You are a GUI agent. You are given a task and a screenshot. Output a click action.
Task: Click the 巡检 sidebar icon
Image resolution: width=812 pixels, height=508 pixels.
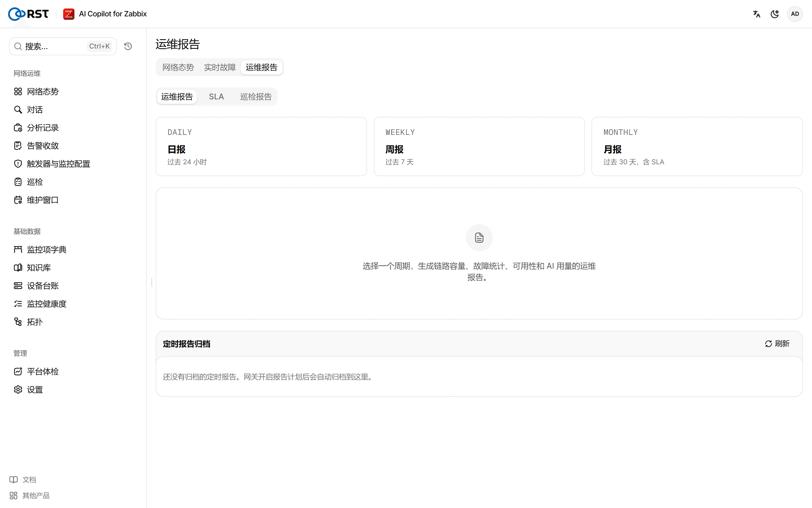pyautogui.click(x=18, y=182)
